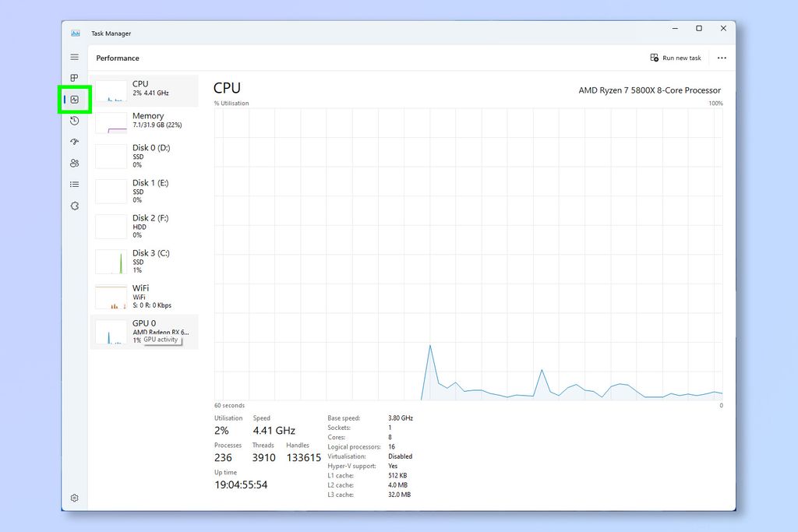The height and width of the screenshot is (532, 798).
Task: Select Disk 3 (C:) panel
Action: pyautogui.click(x=144, y=261)
